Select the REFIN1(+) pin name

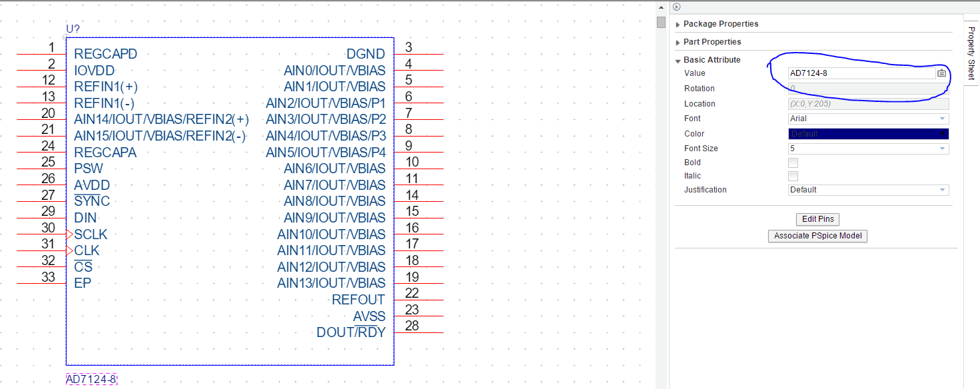tap(106, 87)
